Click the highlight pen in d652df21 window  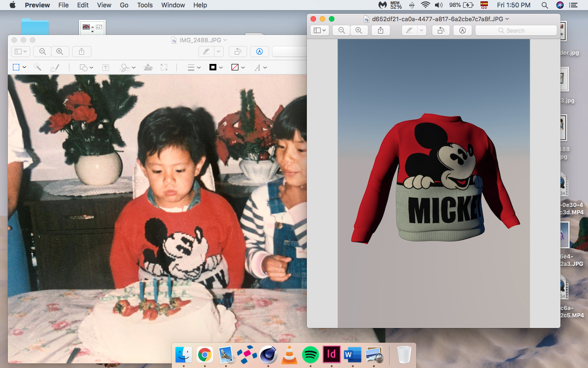409,30
